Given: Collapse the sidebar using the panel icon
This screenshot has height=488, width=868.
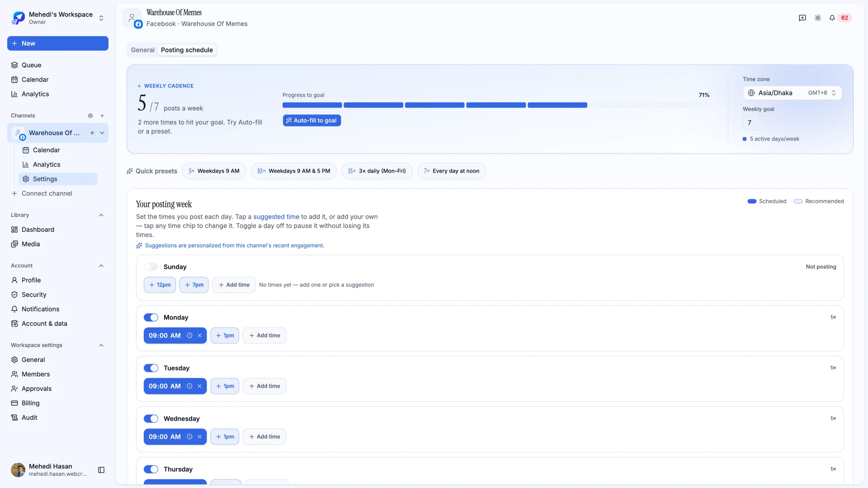Looking at the screenshot, I should [101, 470].
